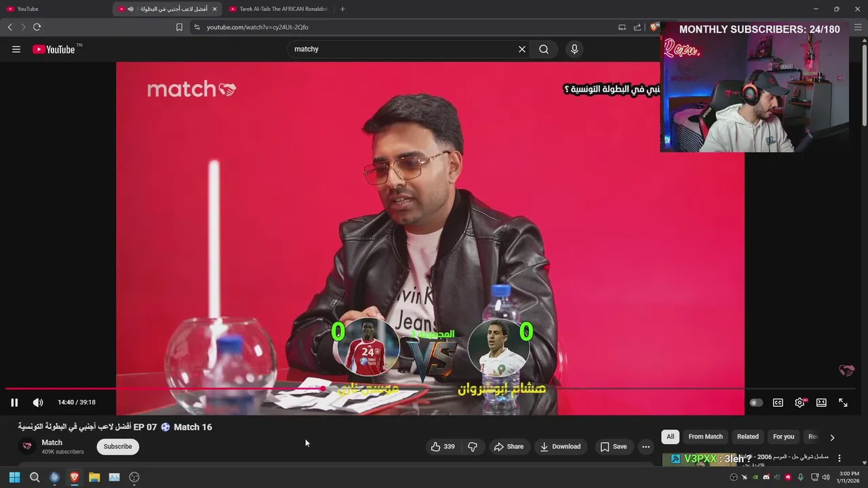Open the first recommended video thumbnail
The image size is (868, 488).
[699, 460]
